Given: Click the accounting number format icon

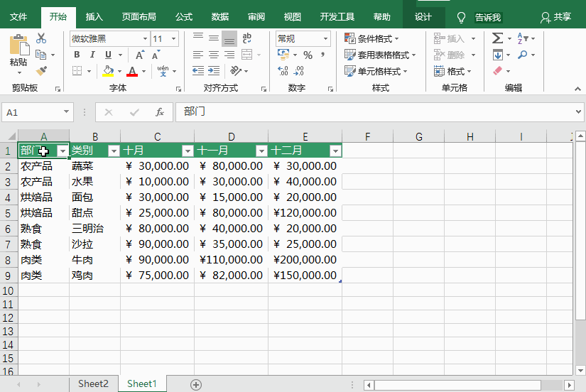Looking at the screenshot, I should pos(284,55).
